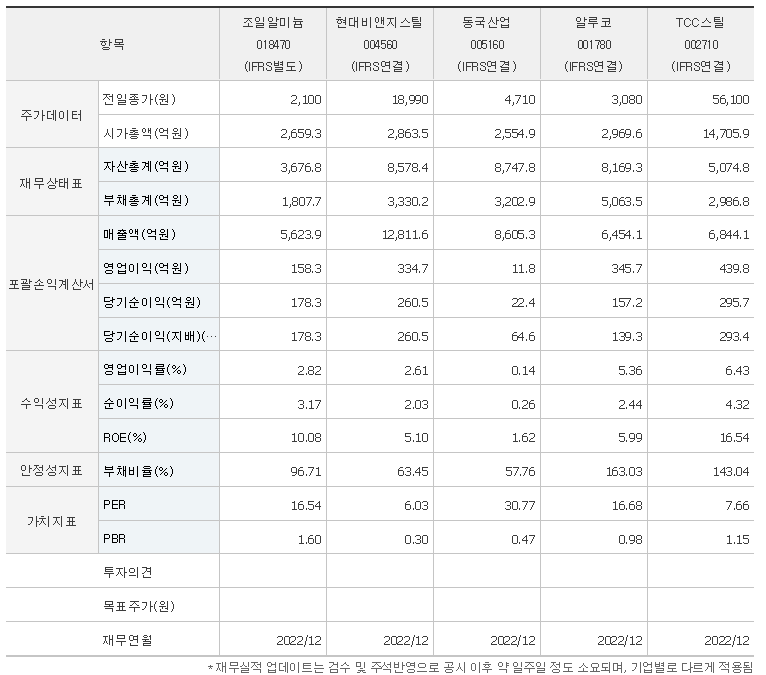The image size is (766, 675).
Task: Select TCC스틸 closing price 56,100
Action: point(730,100)
